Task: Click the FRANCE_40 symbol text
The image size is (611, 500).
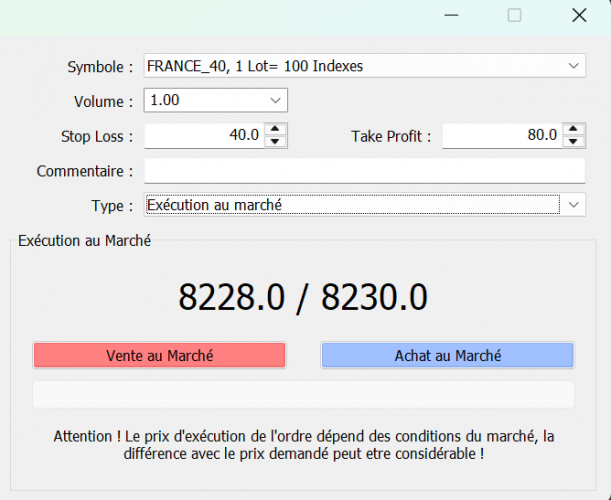Action: tap(254, 66)
